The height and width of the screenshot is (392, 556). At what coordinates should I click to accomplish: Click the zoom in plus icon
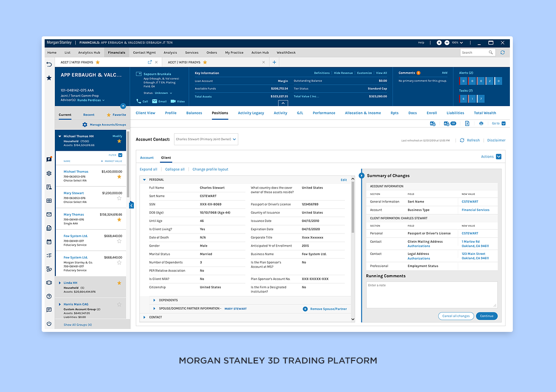[439, 43]
